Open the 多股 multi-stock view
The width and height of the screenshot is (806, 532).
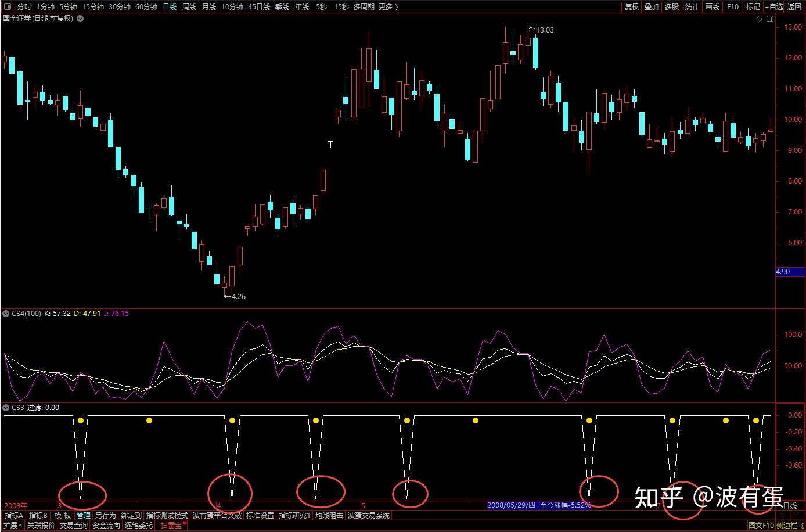[x=672, y=7]
